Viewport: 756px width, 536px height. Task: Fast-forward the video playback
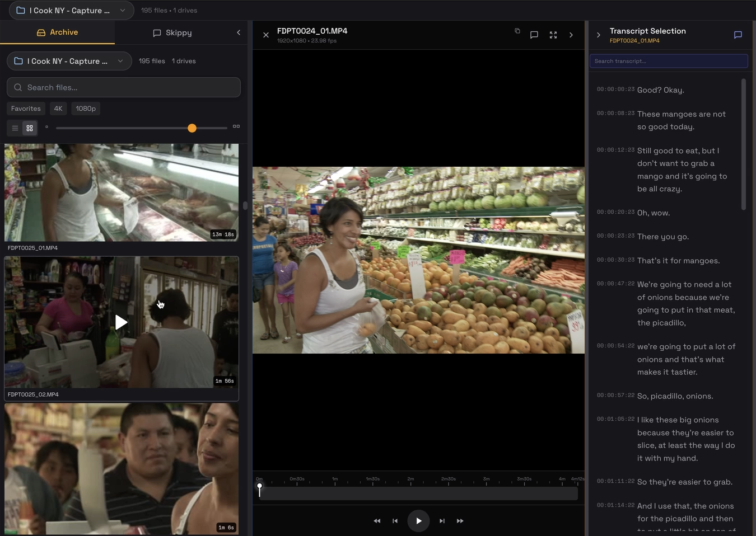460,520
